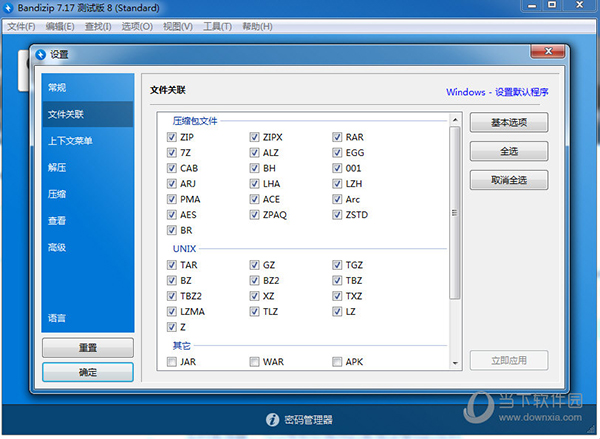Open the 文件(F) menu
Screen dimensions: 600x439
pyautogui.click(x=21, y=26)
